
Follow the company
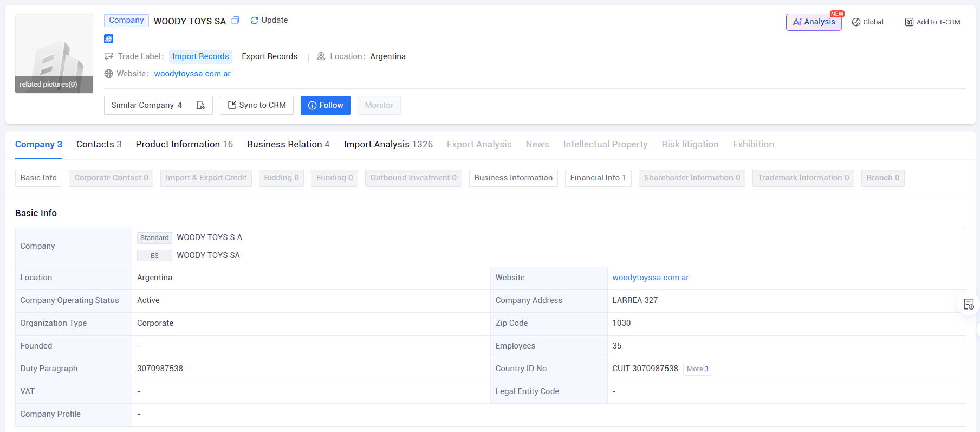(x=326, y=105)
